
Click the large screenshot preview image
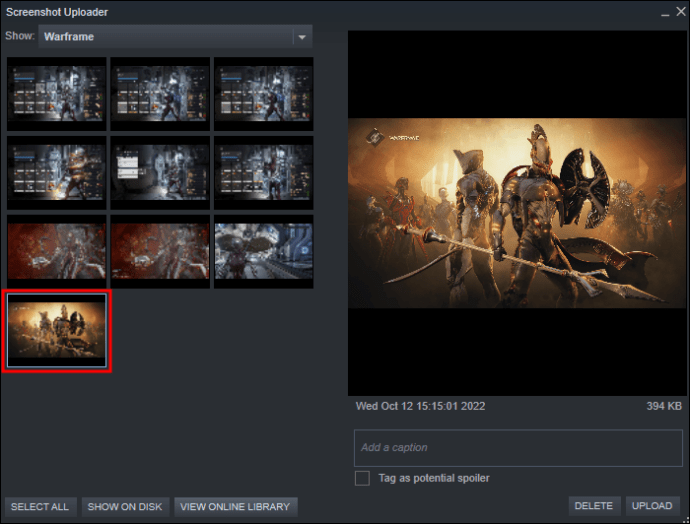click(x=517, y=213)
